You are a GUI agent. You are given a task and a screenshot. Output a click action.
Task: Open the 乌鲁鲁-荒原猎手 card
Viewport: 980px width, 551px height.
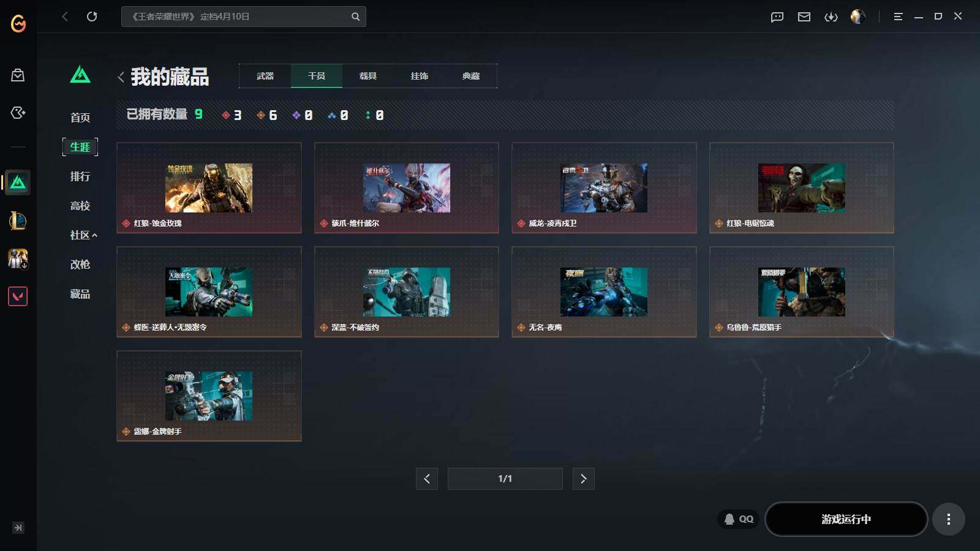(802, 292)
